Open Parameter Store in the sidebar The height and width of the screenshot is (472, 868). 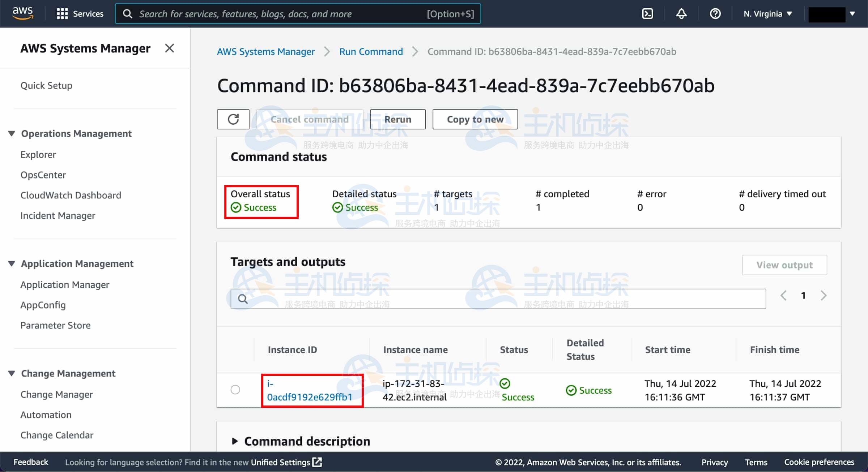coord(55,325)
